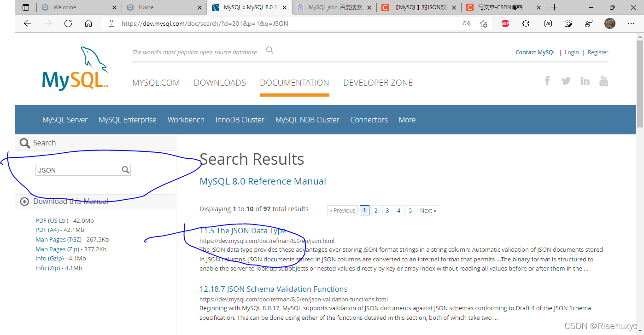Go to results page 5

410,210
